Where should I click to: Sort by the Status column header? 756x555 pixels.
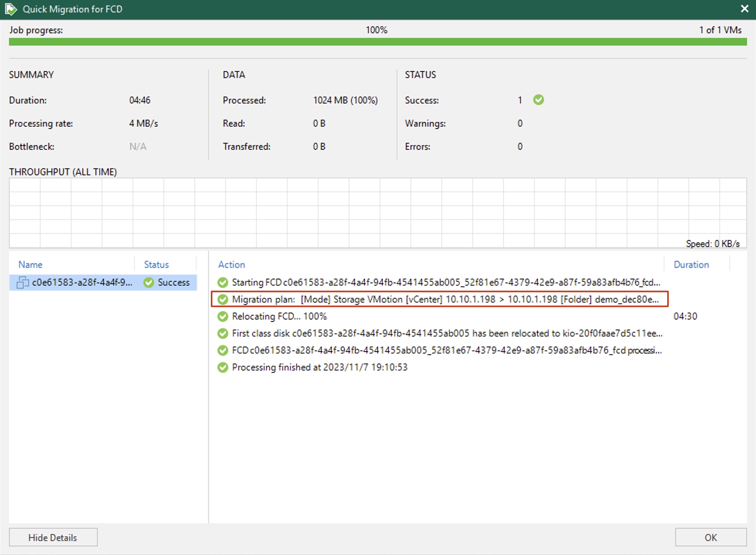156,264
